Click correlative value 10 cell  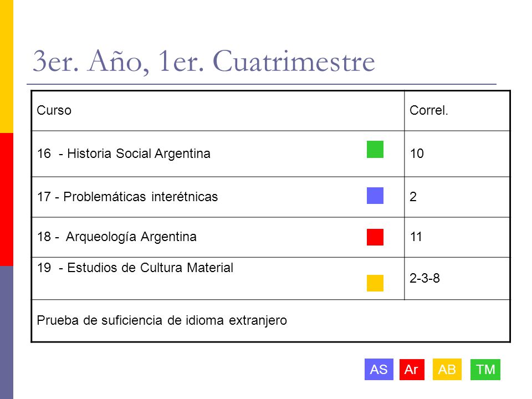click(x=457, y=154)
